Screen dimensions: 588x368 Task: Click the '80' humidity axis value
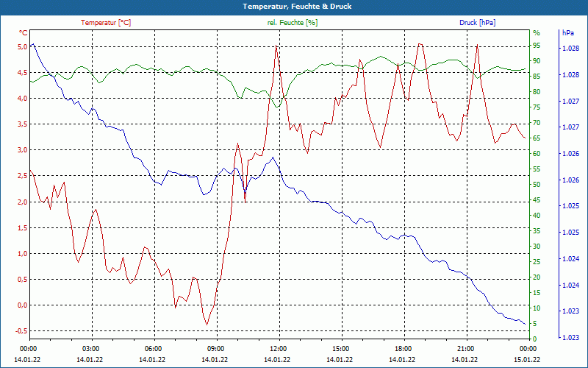(x=537, y=92)
